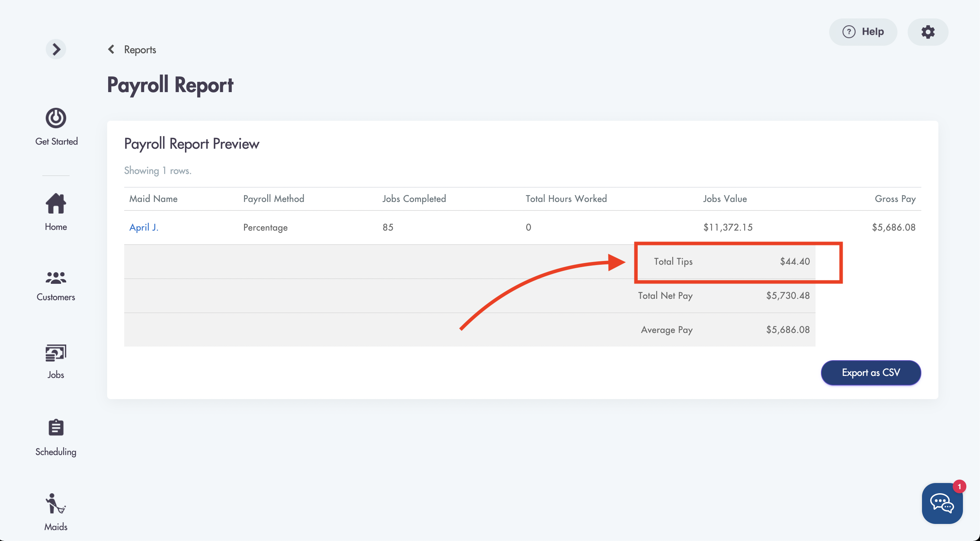This screenshot has width=980, height=541.
Task: Select the $11,372.15 jobs value cell
Action: tap(727, 227)
